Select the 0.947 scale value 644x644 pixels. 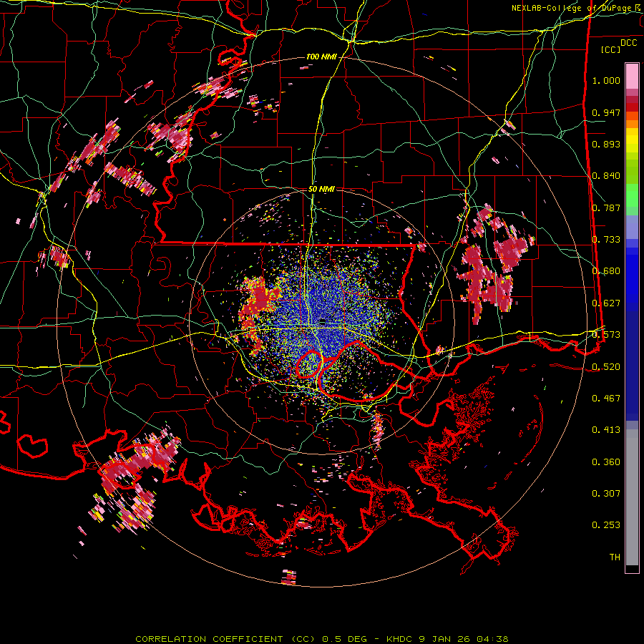click(x=606, y=112)
